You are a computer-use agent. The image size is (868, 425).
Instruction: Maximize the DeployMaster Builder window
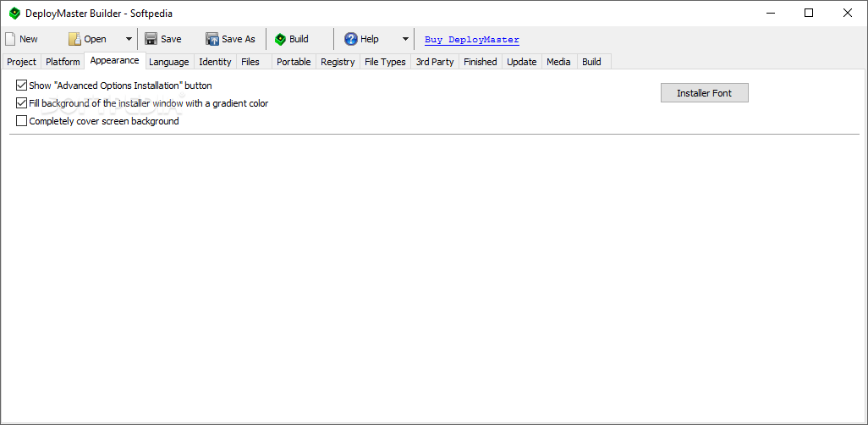(x=809, y=13)
